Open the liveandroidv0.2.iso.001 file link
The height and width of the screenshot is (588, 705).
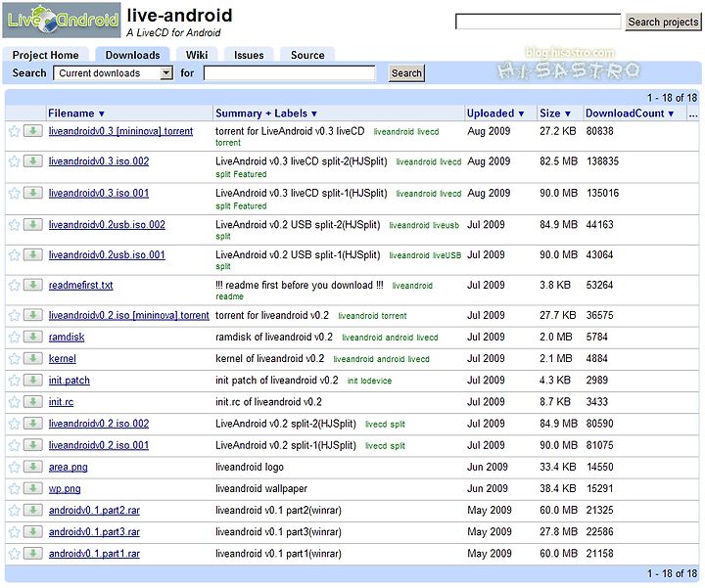(x=99, y=445)
